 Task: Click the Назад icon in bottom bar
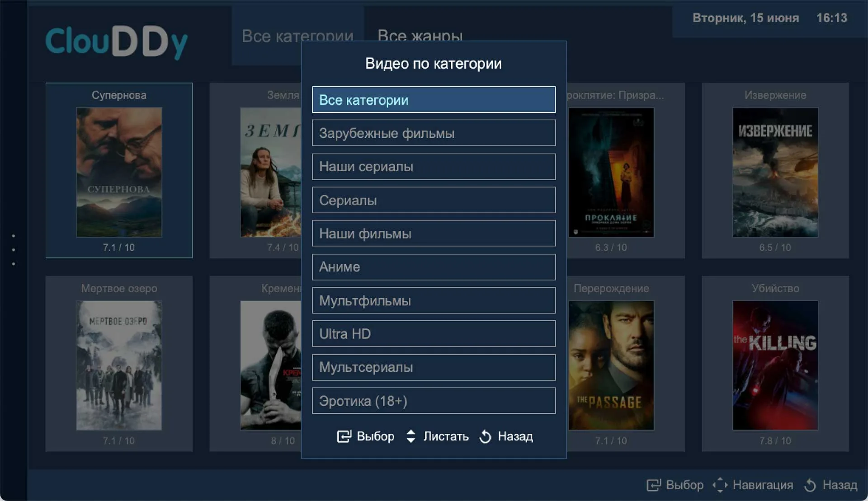(810, 485)
